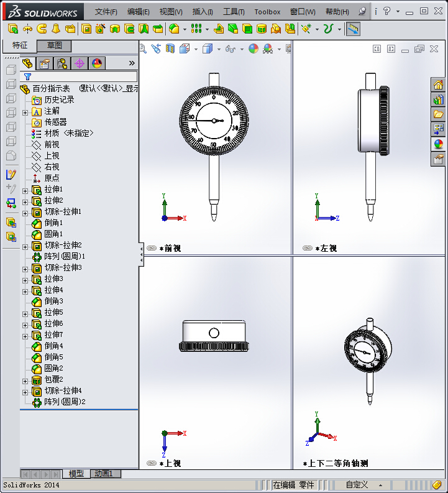
Task: Open the Hole Wizard tool
Action: 100,29
